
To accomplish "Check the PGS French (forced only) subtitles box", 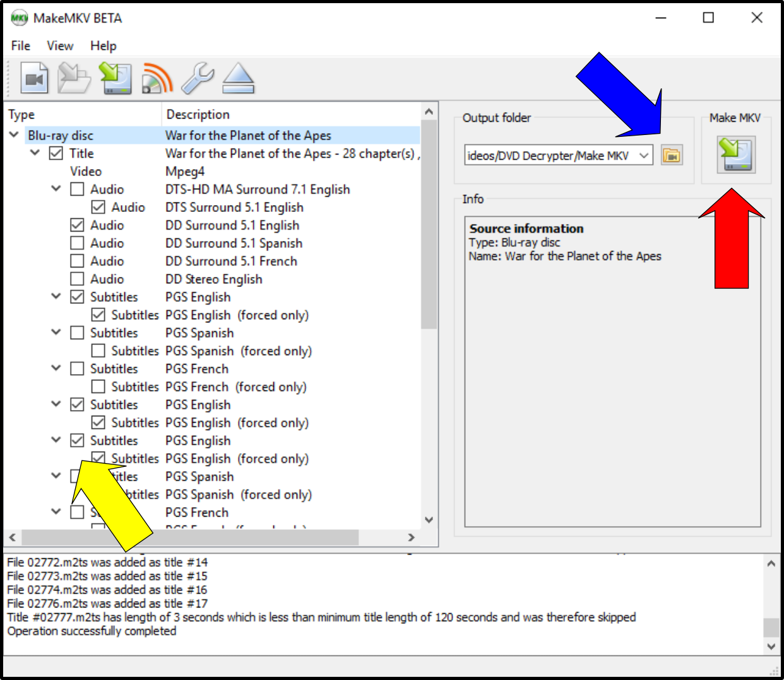I will point(98,387).
